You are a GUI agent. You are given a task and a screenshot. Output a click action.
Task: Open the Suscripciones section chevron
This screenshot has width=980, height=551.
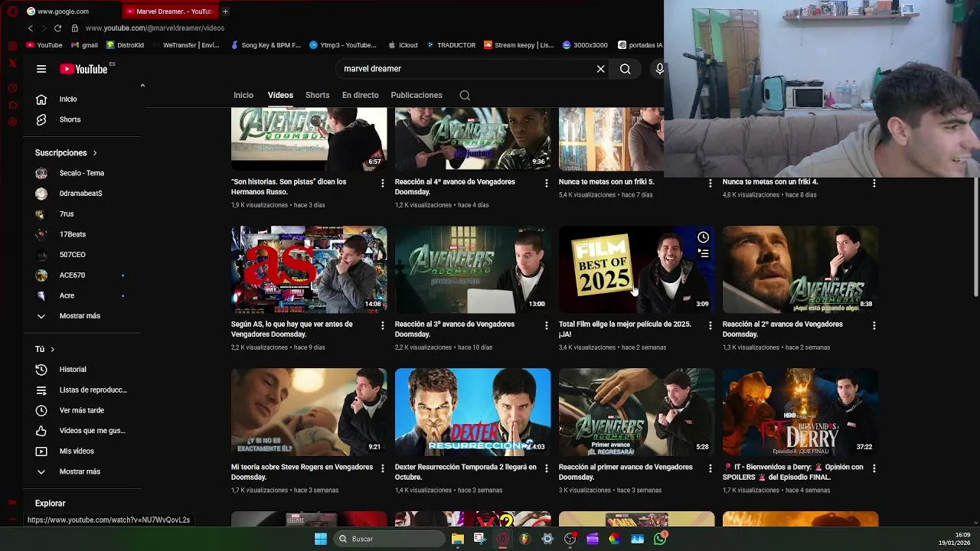[95, 153]
